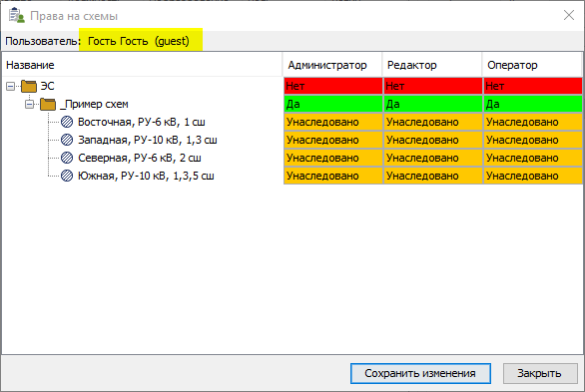
Task: Click Унаследовано Администратор cell for Северная
Action: coord(333,158)
